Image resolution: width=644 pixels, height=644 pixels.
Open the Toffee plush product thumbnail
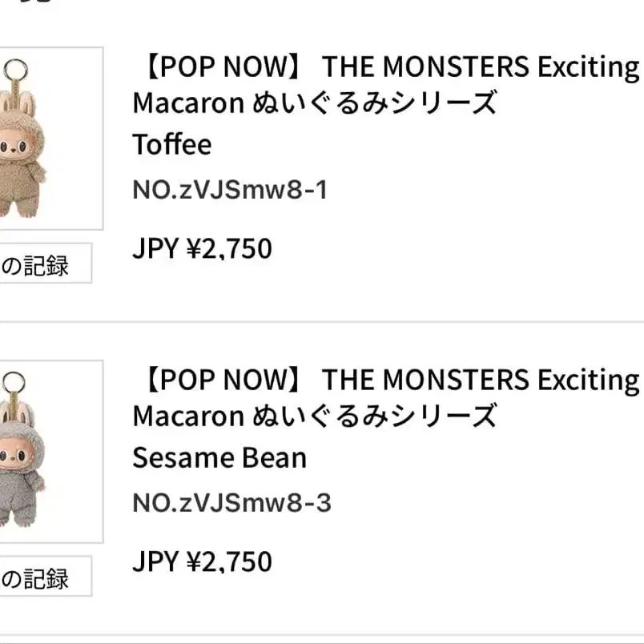pos(48,139)
